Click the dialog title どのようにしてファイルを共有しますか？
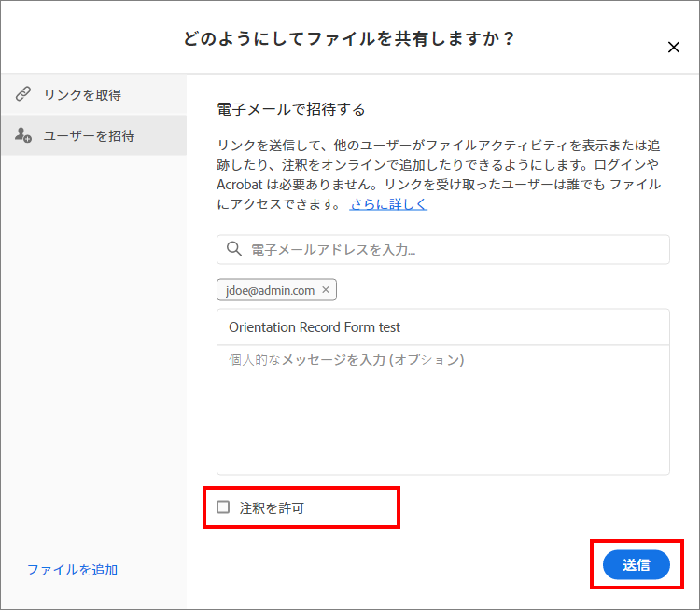700x610 pixels. click(350, 39)
